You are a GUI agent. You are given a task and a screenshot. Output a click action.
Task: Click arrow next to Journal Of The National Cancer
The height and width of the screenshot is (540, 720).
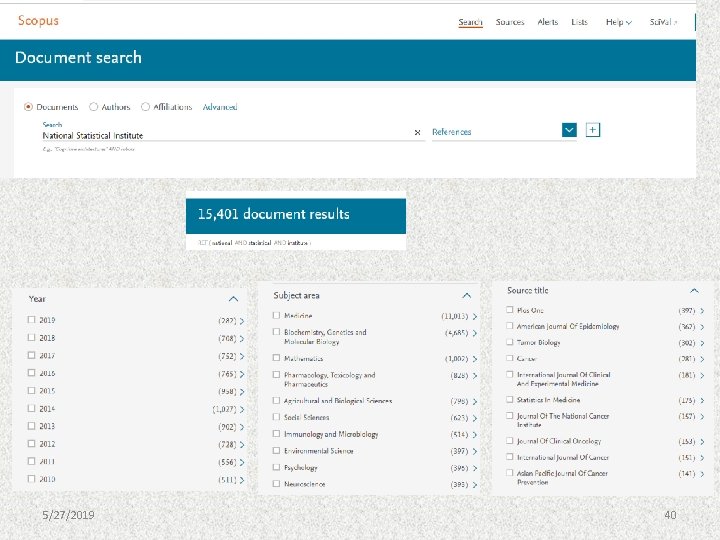coord(702,416)
